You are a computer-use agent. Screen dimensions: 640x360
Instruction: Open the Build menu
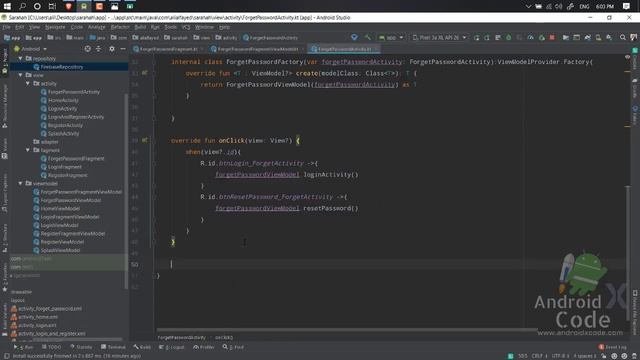[140, 27]
